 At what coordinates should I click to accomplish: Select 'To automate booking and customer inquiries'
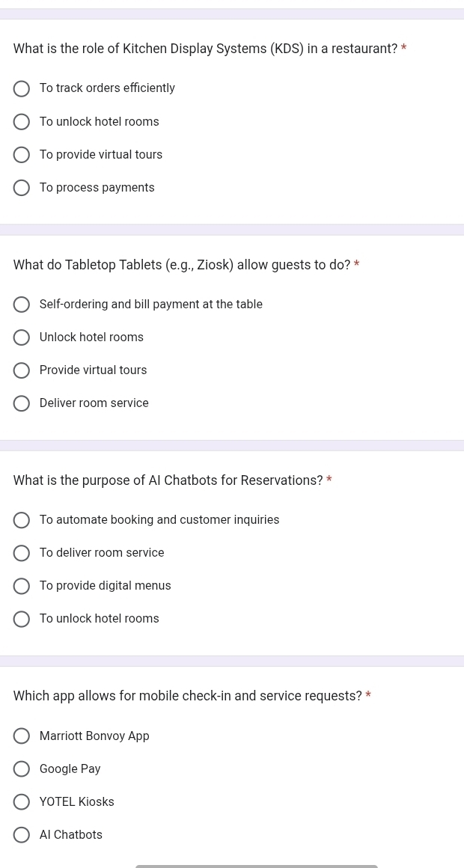point(22,520)
